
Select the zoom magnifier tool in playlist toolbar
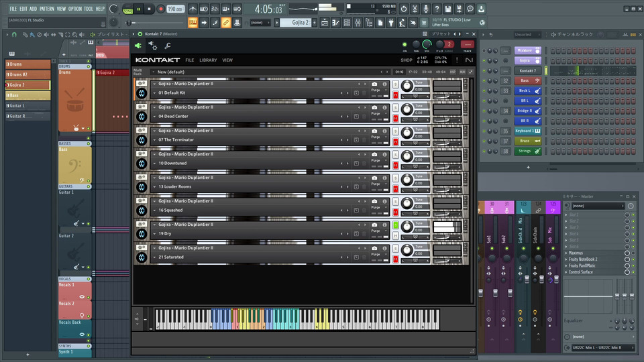(74, 34)
